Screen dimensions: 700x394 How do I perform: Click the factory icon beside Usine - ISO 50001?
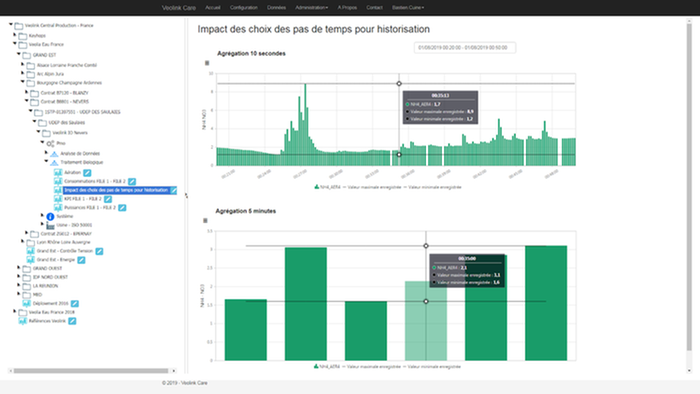coord(50,225)
